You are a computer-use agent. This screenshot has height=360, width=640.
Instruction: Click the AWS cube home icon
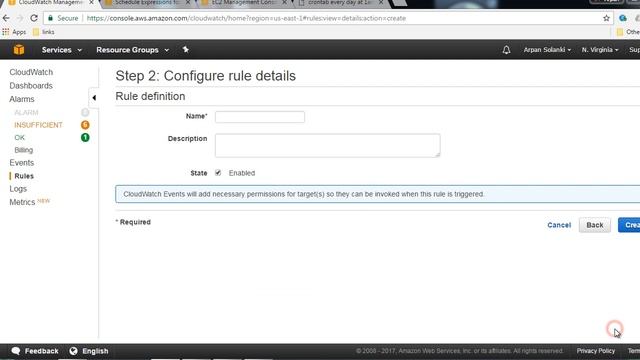pyautogui.click(x=19, y=50)
